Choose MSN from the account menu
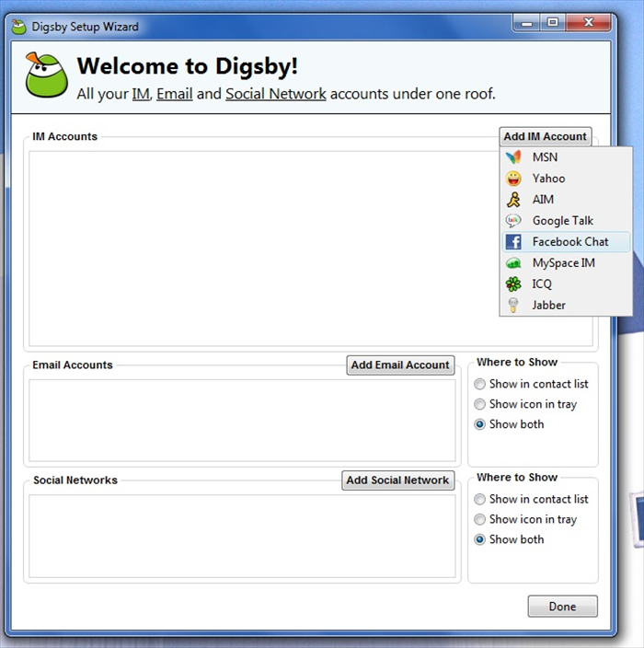The width and height of the screenshot is (644, 648). point(566,157)
